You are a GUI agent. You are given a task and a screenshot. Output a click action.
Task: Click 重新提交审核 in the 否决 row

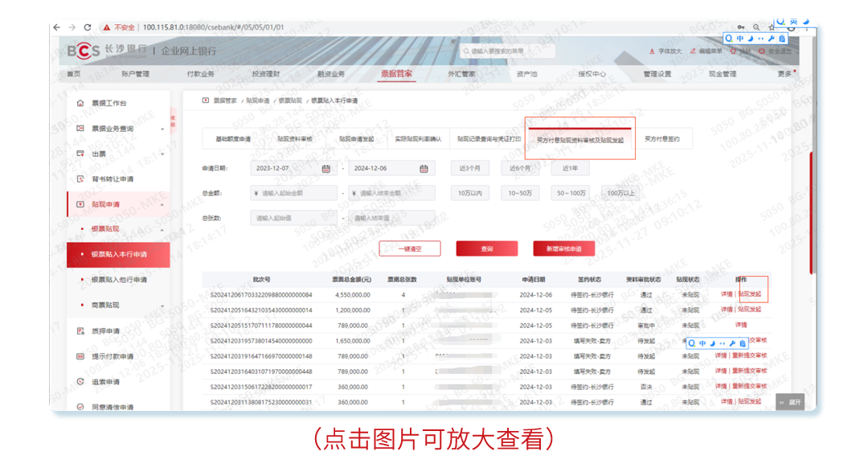click(750, 386)
